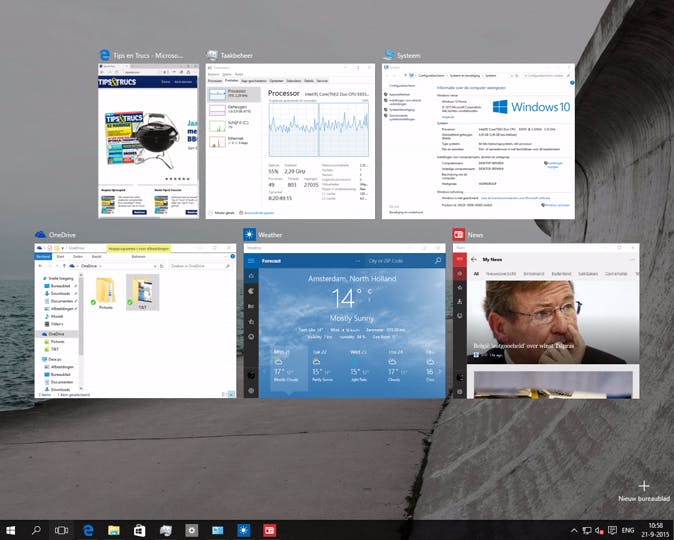Click the Weather sun icon above its thumbnail

pyautogui.click(x=249, y=234)
